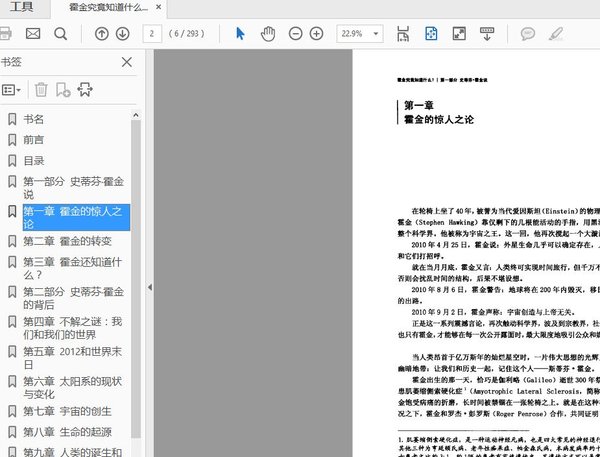Collapse the sidebar using divider arrow
Screen dimensions: 600x457
pos(150,287)
